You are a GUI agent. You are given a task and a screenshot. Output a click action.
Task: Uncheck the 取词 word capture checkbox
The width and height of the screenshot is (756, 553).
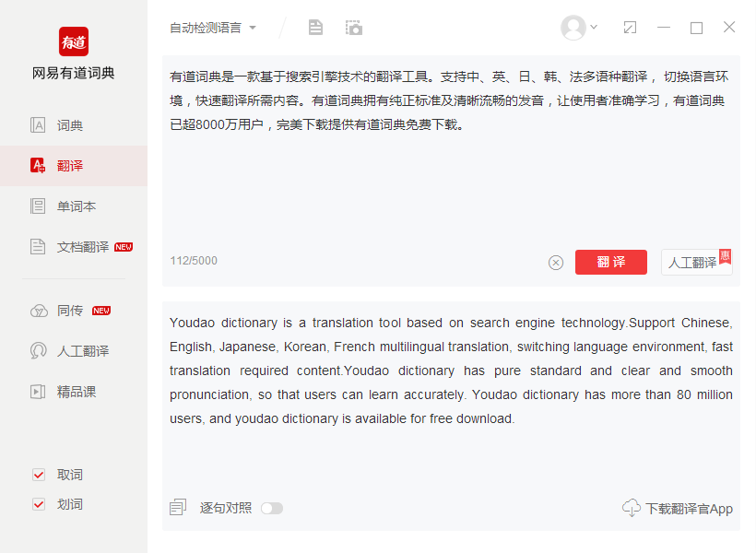[39, 474]
